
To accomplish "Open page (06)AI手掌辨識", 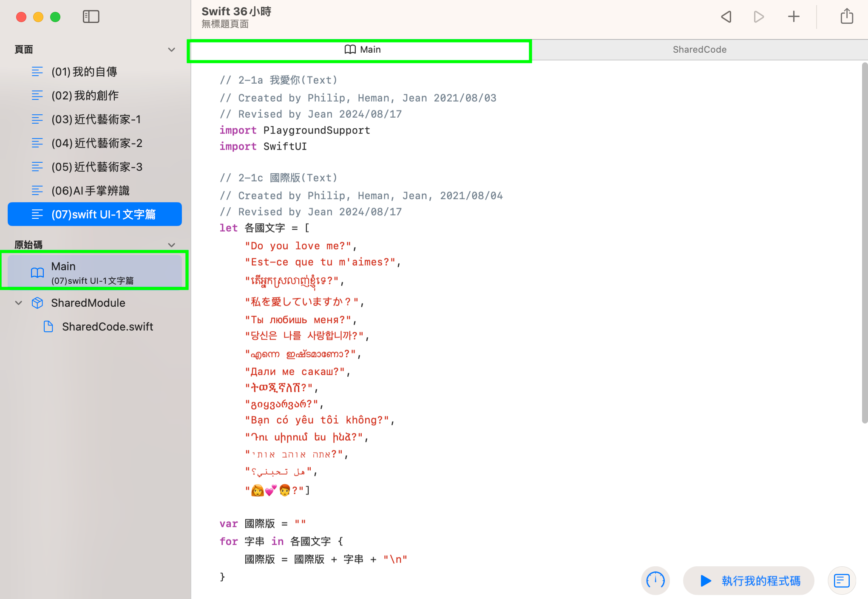I will coord(90,191).
